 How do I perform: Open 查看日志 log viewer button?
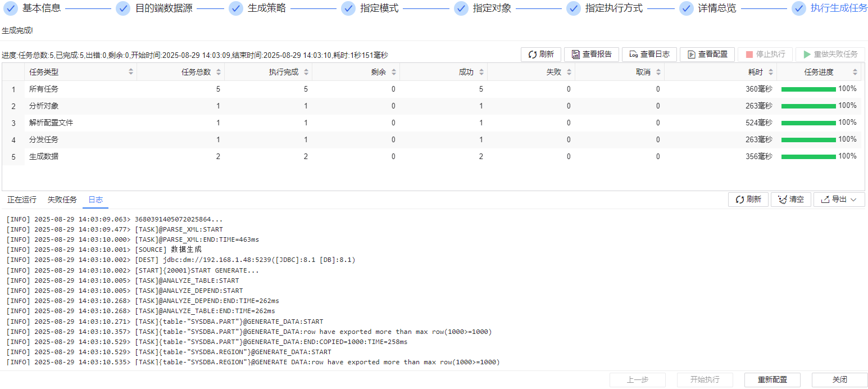[x=649, y=55]
